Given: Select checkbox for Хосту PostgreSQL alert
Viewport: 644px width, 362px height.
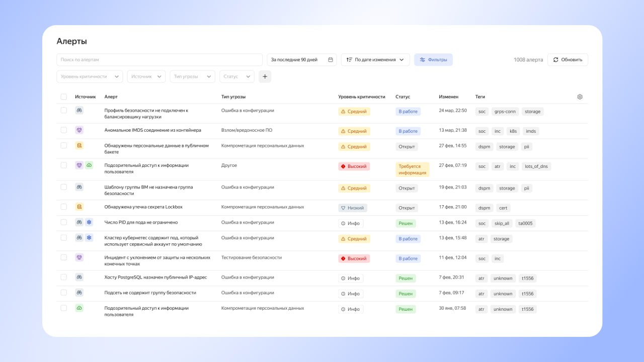Looking at the screenshot, I should click(63, 277).
